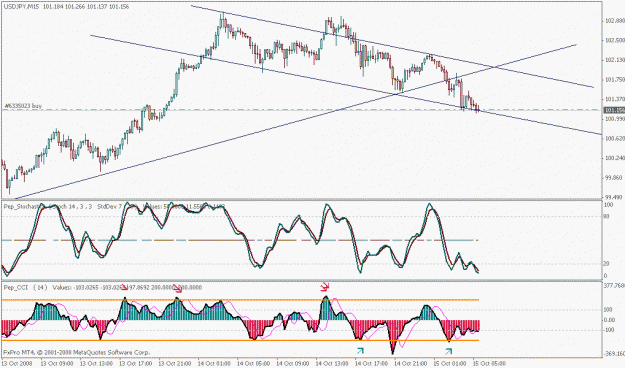This screenshot has height=368, width=625.
Task: Click the 101.370 price axis label
Action: (614, 99)
